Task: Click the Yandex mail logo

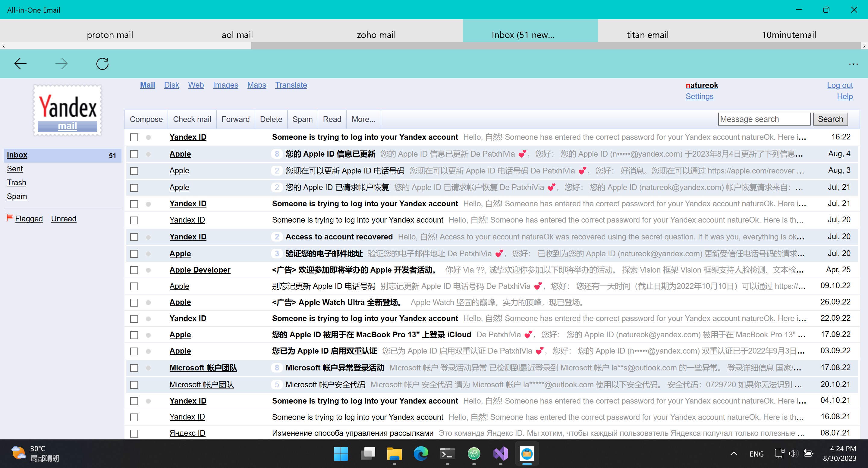Action: click(67, 110)
